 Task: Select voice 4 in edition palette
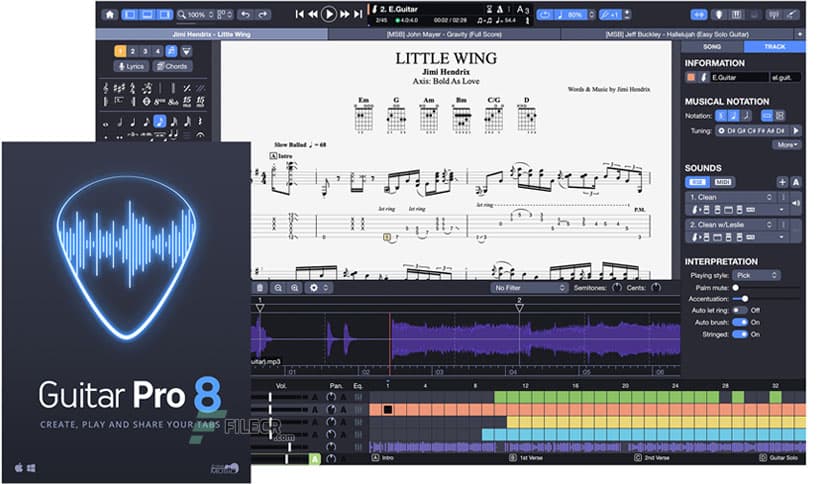click(x=158, y=51)
